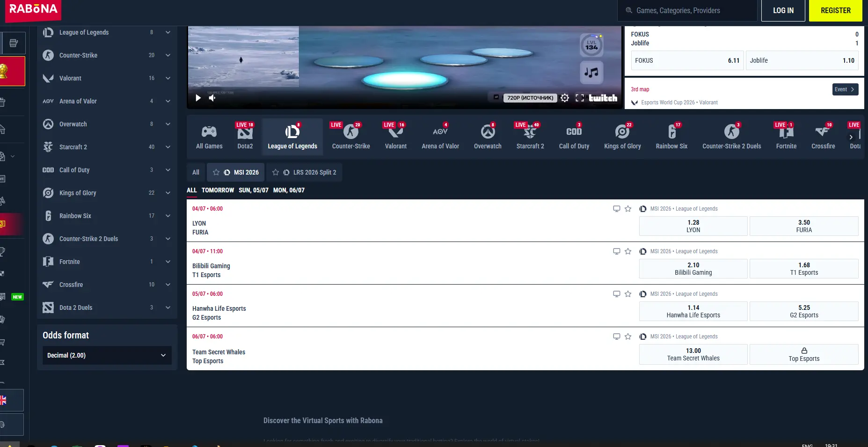
Task: Show matches for SUN, 05/07
Action: 254,190
